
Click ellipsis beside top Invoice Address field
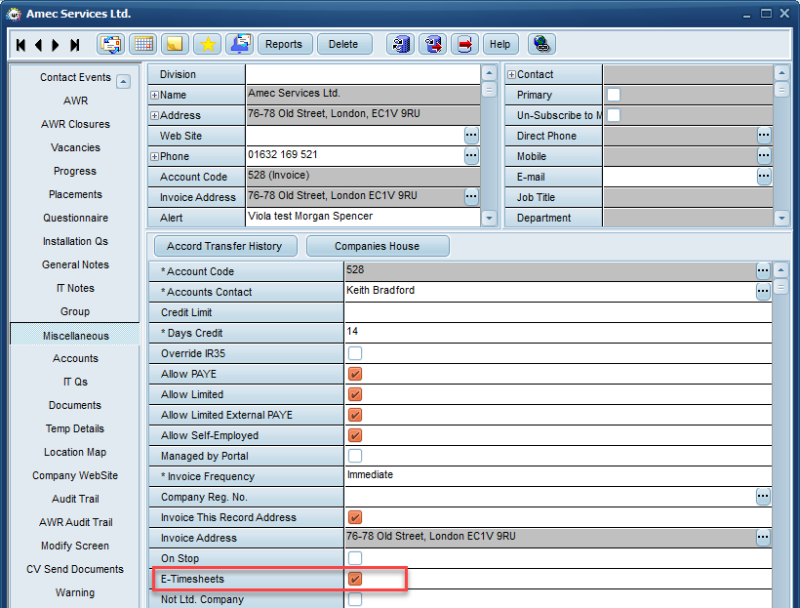point(471,196)
